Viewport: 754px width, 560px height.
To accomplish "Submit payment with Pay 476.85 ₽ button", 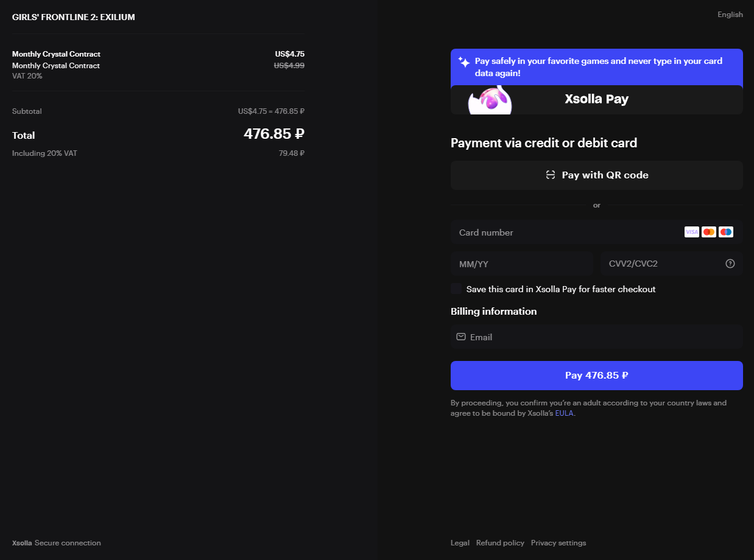I will pyautogui.click(x=597, y=376).
